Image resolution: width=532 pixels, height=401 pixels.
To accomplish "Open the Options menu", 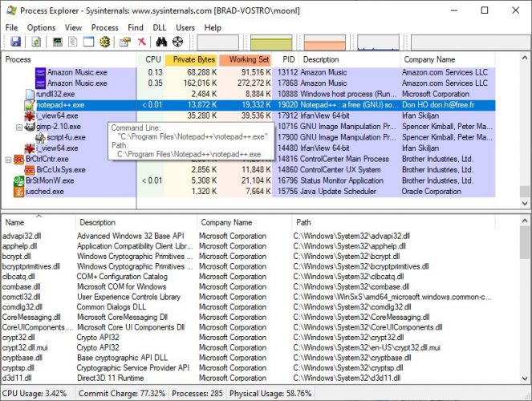I will pyautogui.click(x=41, y=27).
